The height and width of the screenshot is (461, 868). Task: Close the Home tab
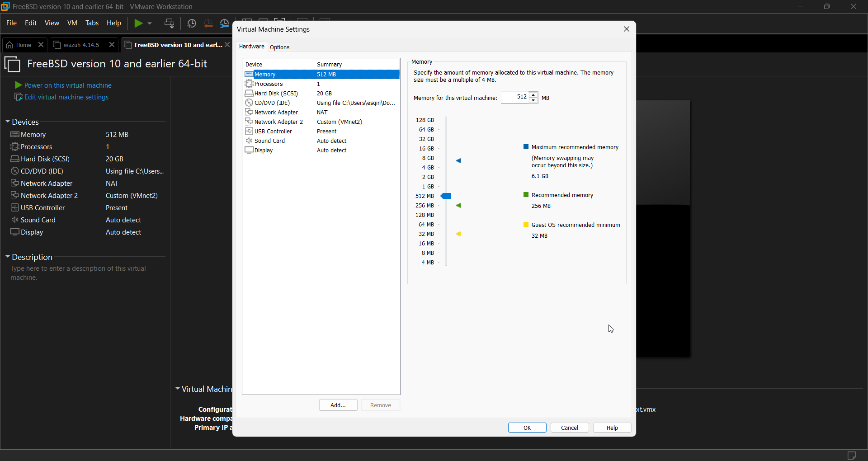click(x=41, y=45)
